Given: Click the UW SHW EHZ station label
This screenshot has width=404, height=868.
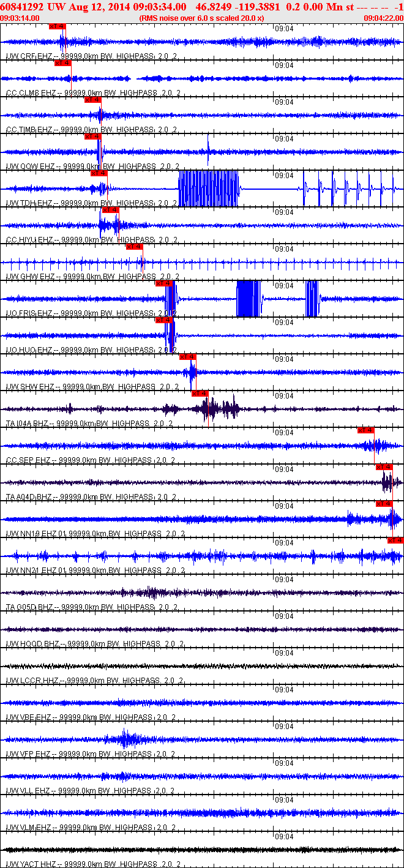Looking at the screenshot, I should click(93, 387).
